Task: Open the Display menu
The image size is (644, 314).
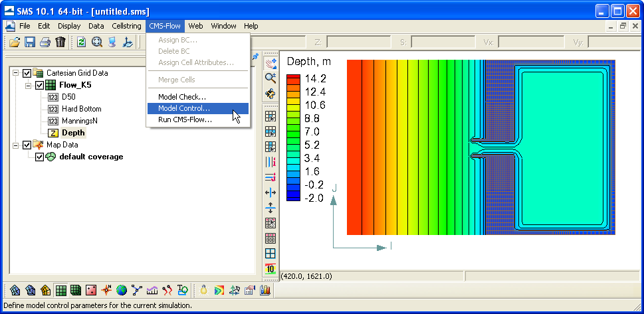Action: click(69, 26)
